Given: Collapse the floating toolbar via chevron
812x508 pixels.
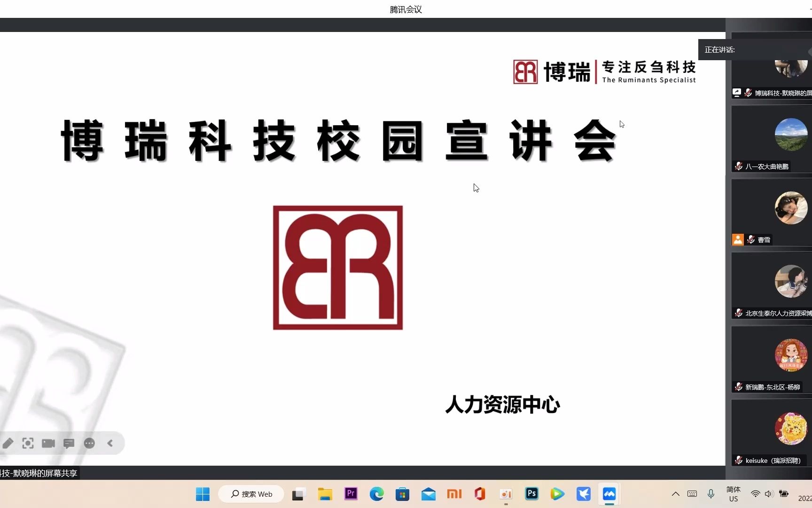Looking at the screenshot, I should [x=110, y=443].
